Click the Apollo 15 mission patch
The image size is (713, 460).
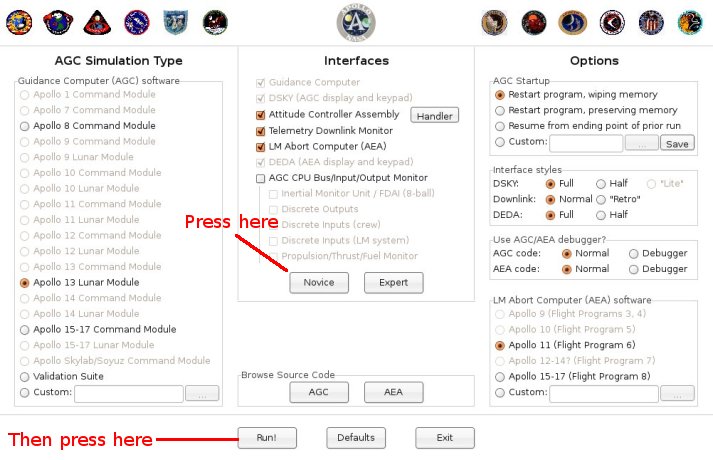tap(612, 22)
